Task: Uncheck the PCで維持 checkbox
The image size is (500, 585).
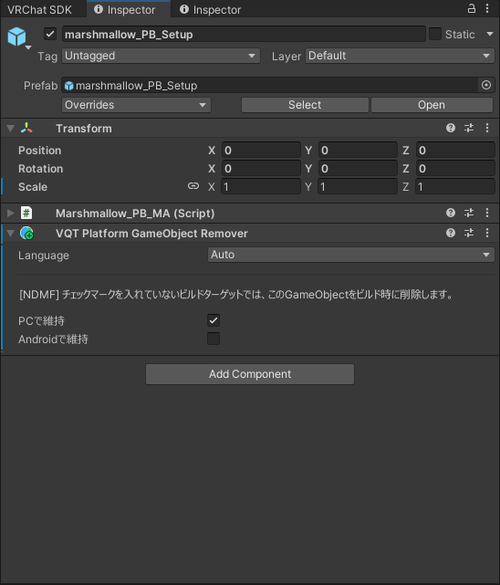Action: click(x=213, y=320)
